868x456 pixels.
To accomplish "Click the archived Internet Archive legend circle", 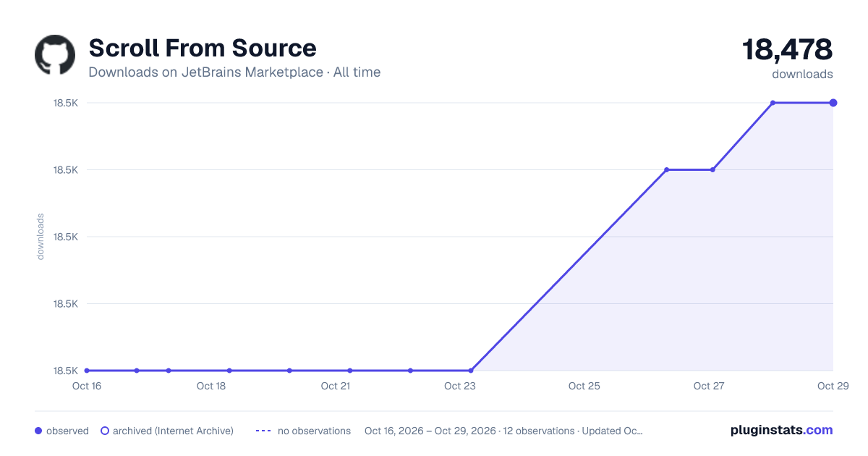I will pos(105,431).
